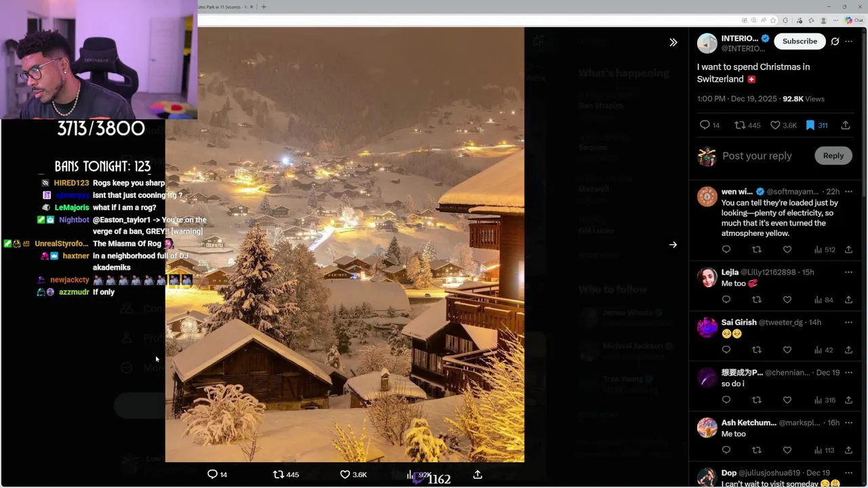
Task: Open Ash Ketchum profile name link
Action: pyautogui.click(x=749, y=422)
